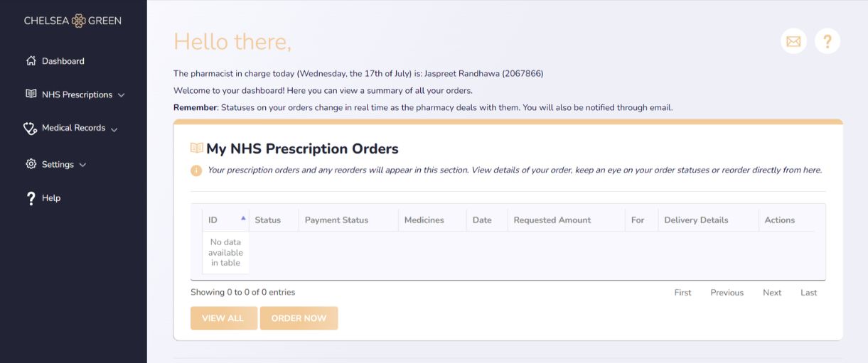Open the question mark help icon at top right
Viewport: 868px width, 363px height.
(x=827, y=41)
